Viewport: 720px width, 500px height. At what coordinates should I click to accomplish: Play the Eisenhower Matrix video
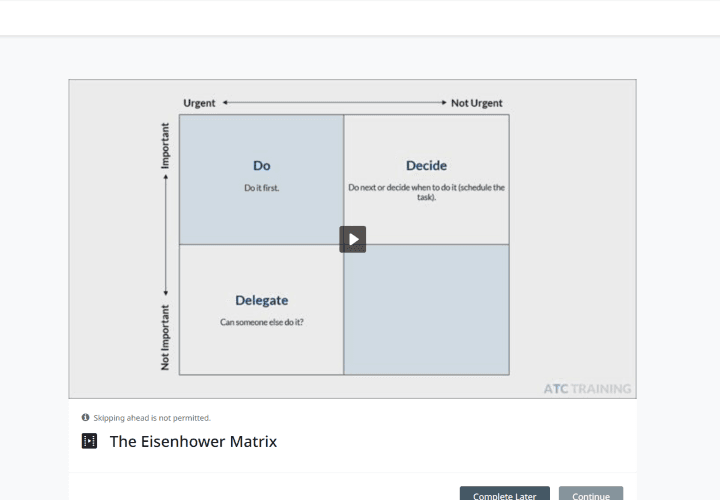(352, 239)
